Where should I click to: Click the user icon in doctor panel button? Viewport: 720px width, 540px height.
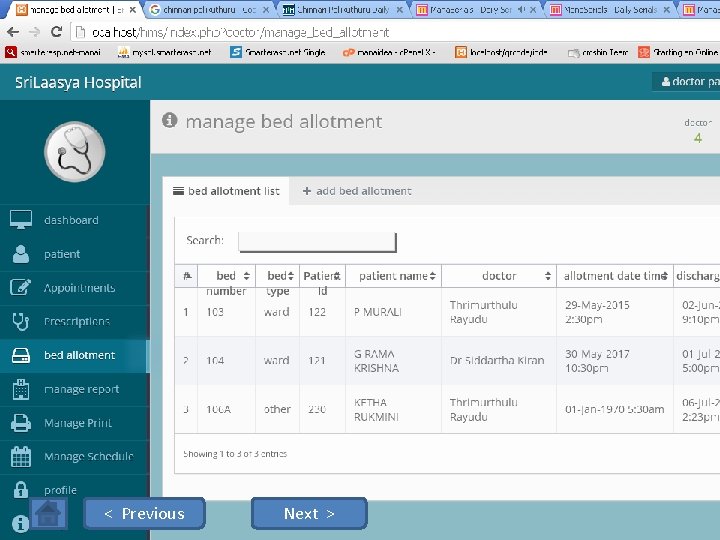point(665,82)
